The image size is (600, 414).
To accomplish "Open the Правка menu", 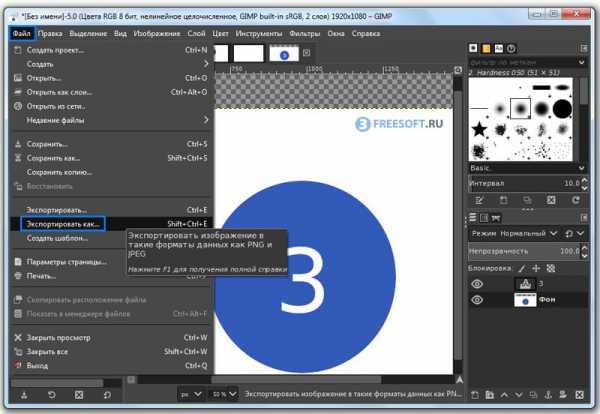I will point(50,34).
